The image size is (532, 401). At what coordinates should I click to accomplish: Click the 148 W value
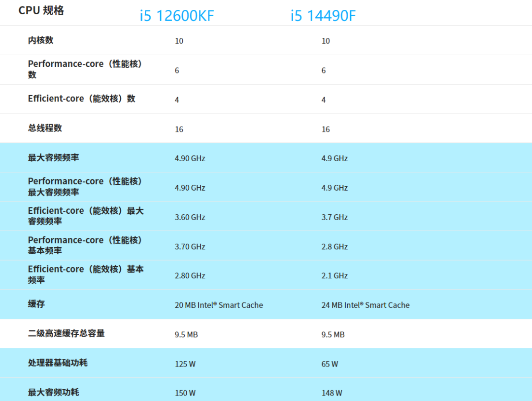point(332,393)
